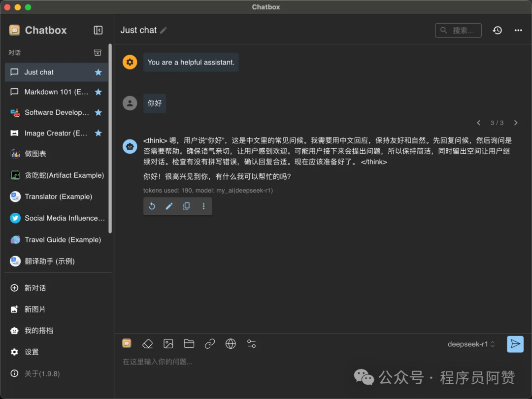This screenshot has width=532, height=399.
Task: Open 设置 in the sidebar
Action: [x=32, y=352]
